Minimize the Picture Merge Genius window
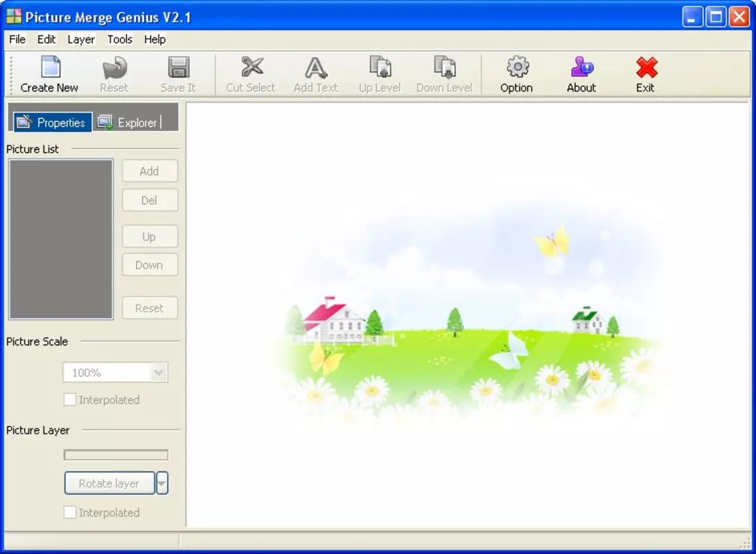 point(692,17)
